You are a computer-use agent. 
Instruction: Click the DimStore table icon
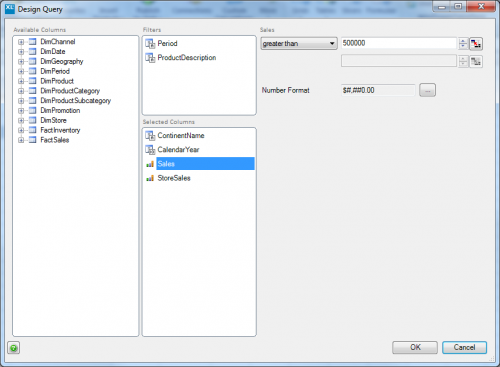coord(32,120)
